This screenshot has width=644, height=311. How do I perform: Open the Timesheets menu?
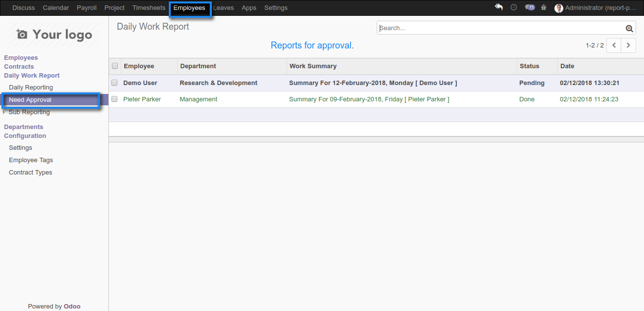pos(149,8)
